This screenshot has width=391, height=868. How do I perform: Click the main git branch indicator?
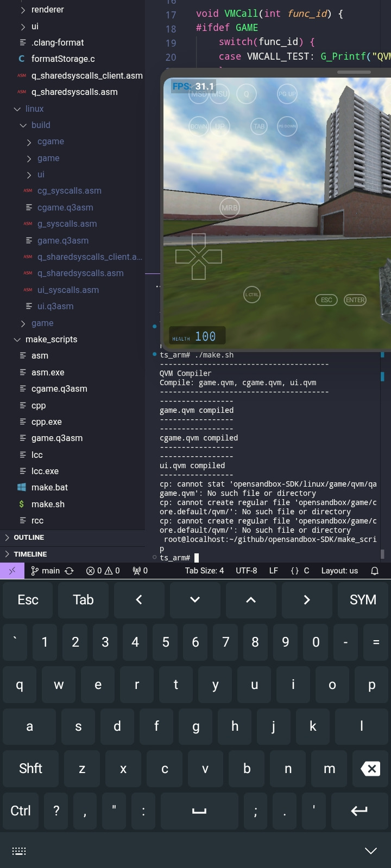(45, 571)
